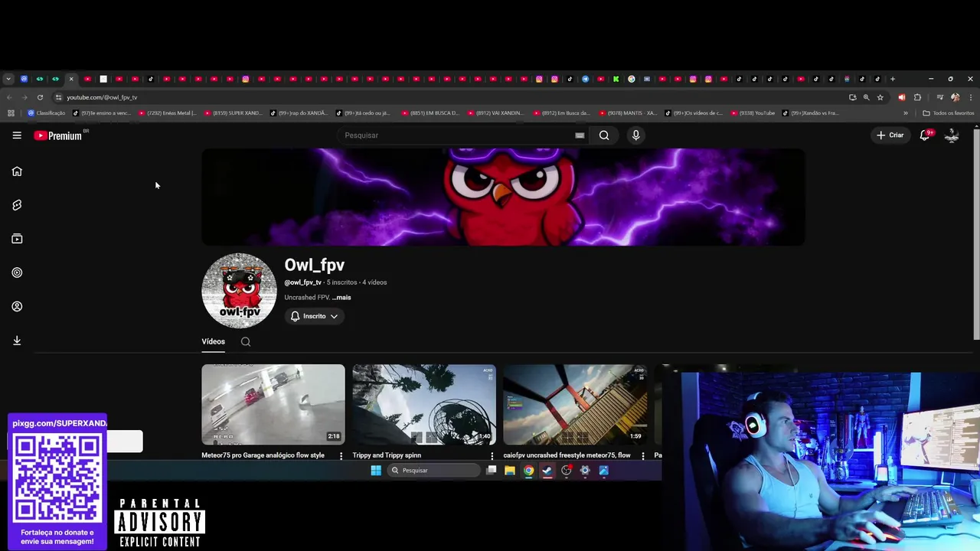The height and width of the screenshot is (551, 980).
Task: Open options for Trippy and Trippy spinn
Action: tap(492, 456)
